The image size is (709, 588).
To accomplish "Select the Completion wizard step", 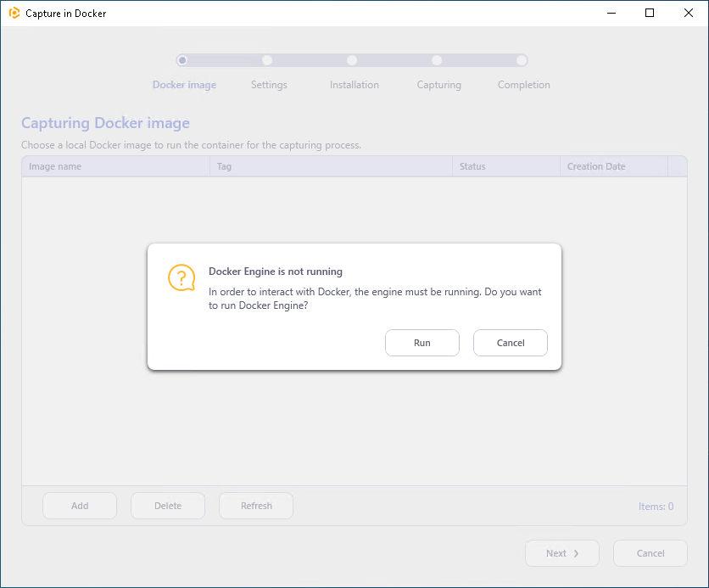I will pos(523,85).
